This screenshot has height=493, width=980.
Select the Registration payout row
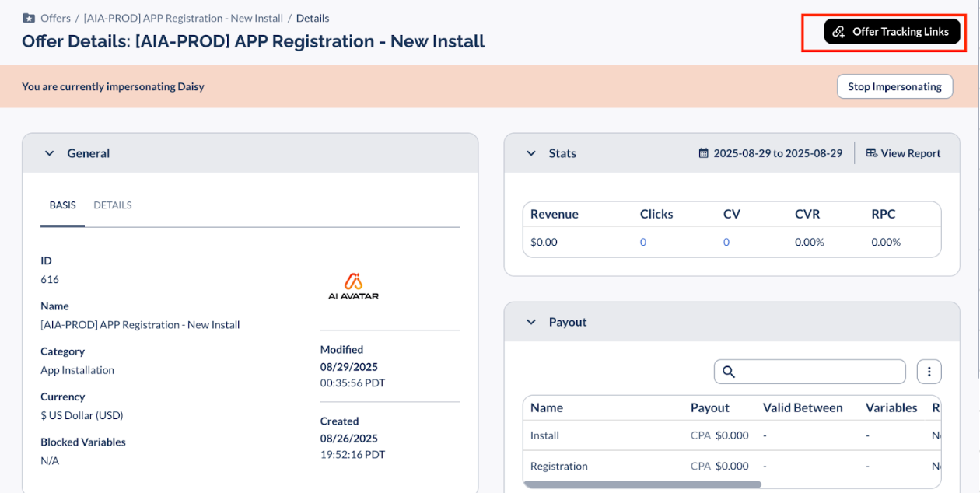click(733, 466)
